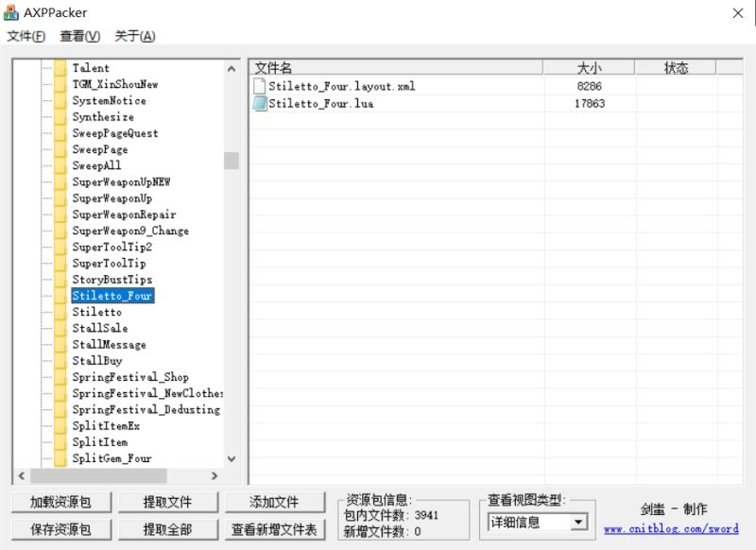Screen dimensions: 756x550
Task: Select the StallMessage tree item
Action: (x=109, y=345)
